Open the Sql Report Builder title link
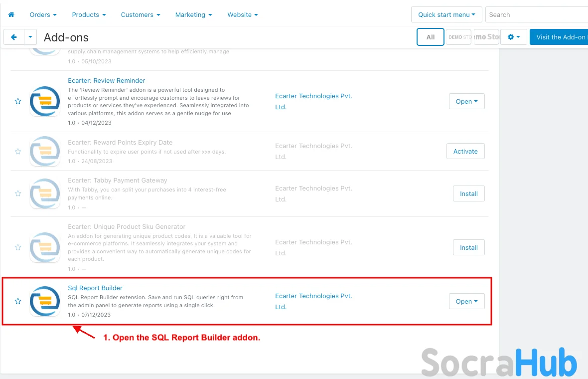The height and width of the screenshot is (379, 588). click(x=95, y=288)
